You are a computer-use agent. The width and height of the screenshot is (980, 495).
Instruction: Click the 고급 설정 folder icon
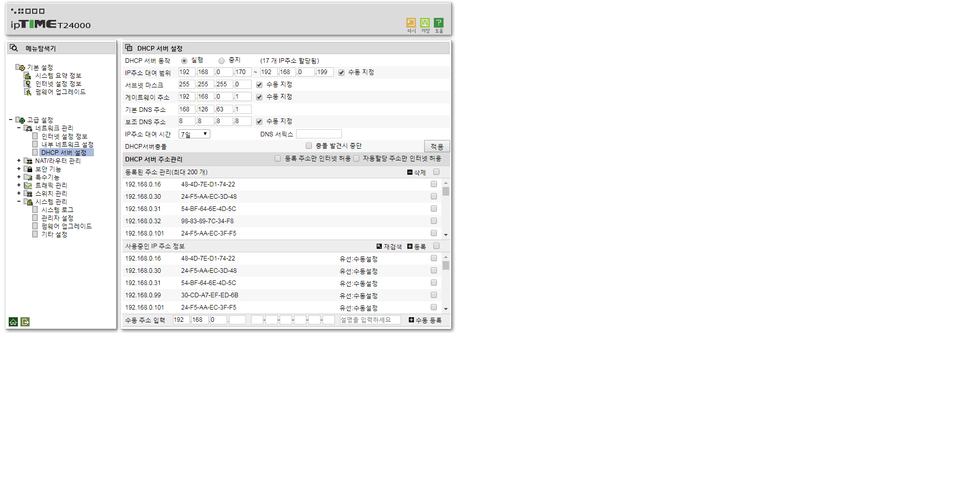(x=20, y=120)
